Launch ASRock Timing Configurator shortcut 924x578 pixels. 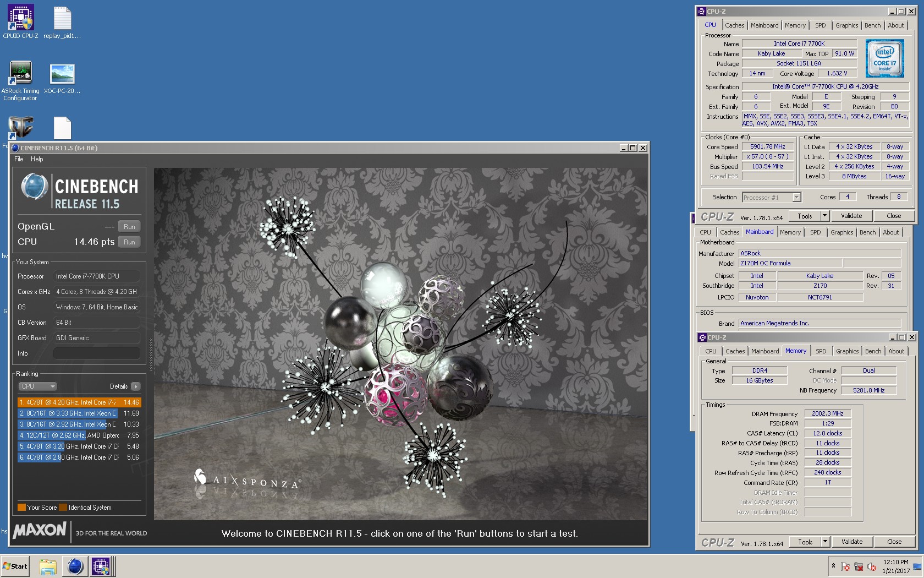click(20, 81)
